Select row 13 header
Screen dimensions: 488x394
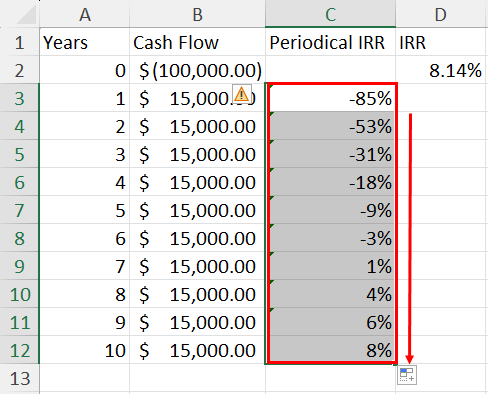pyautogui.click(x=19, y=378)
